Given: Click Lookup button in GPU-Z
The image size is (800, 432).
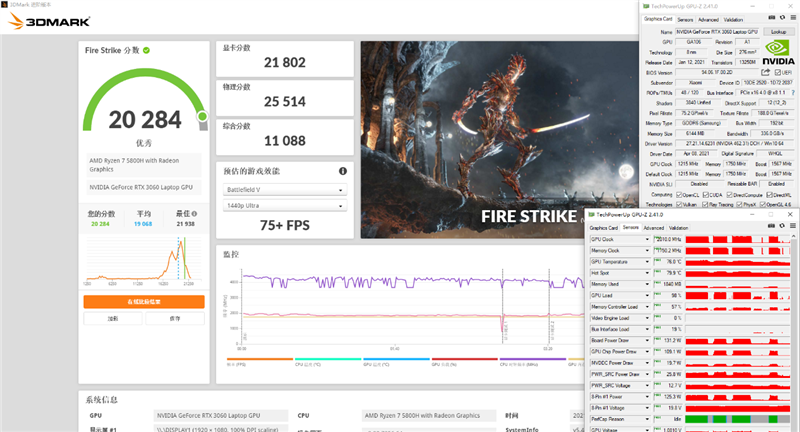Looking at the screenshot, I should pyautogui.click(x=779, y=32).
